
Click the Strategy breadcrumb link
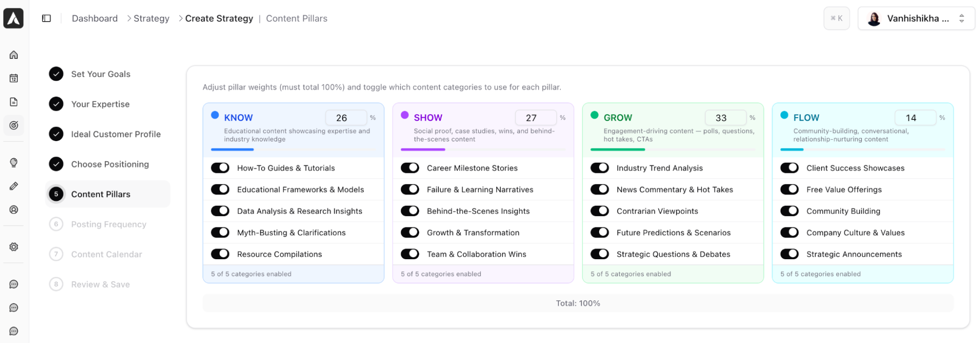[151, 19]
